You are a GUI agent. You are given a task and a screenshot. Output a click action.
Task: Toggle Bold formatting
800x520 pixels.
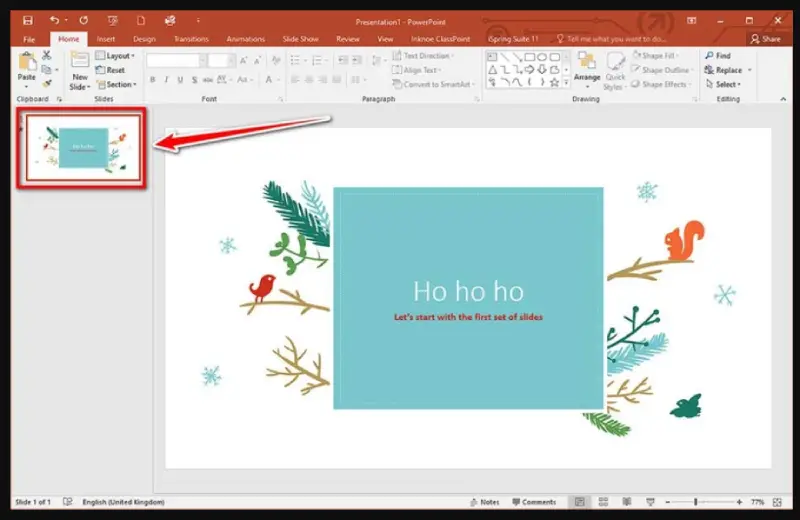pyautogui.click(x=153, y=80)
